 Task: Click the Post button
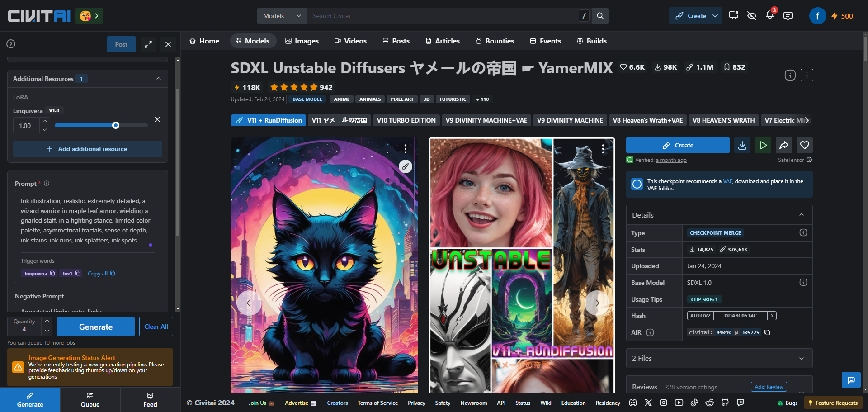tap(121, 44)
